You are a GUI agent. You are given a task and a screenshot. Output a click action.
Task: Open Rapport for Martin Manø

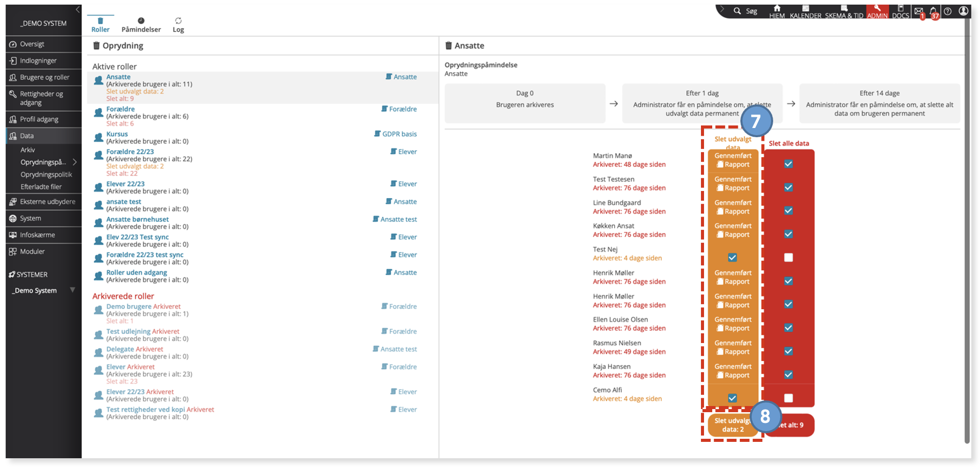click(x=733, y=165)
